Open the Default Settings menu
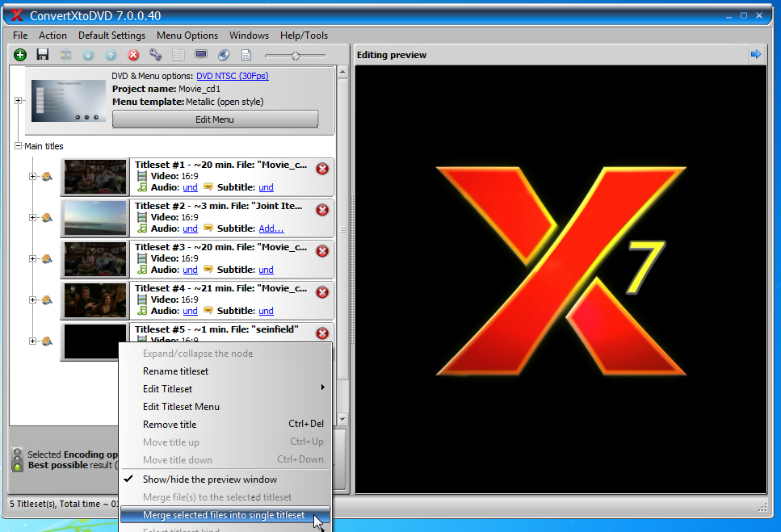 (111, 36)
